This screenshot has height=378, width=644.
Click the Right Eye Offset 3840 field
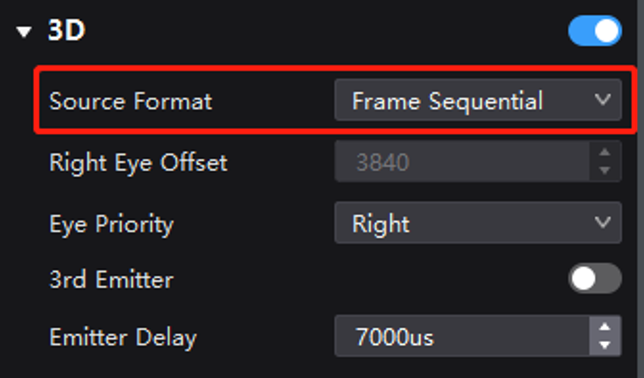pyautogui.click(x=462, y=161)
